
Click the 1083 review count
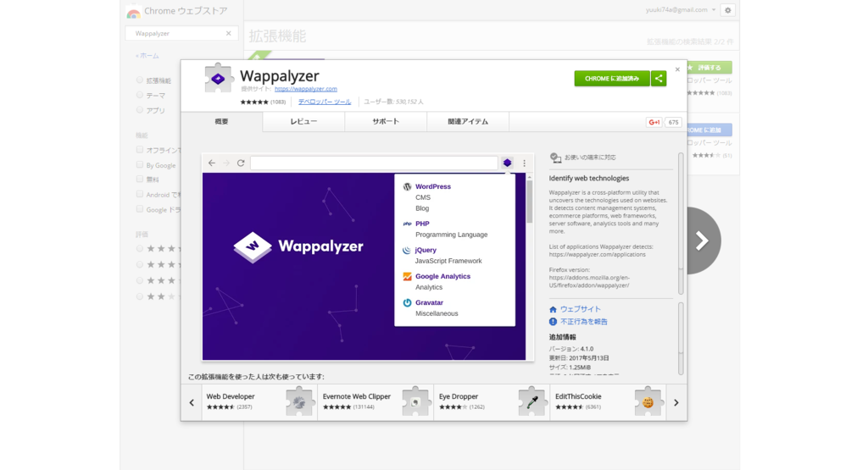pyautogui.click(x=278, y=102)
